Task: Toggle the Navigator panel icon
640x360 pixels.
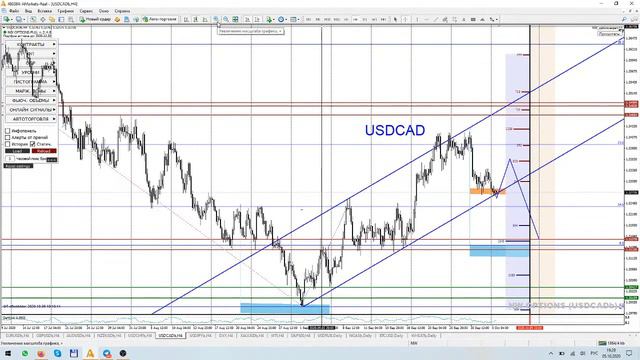Action: click(52, 19)
